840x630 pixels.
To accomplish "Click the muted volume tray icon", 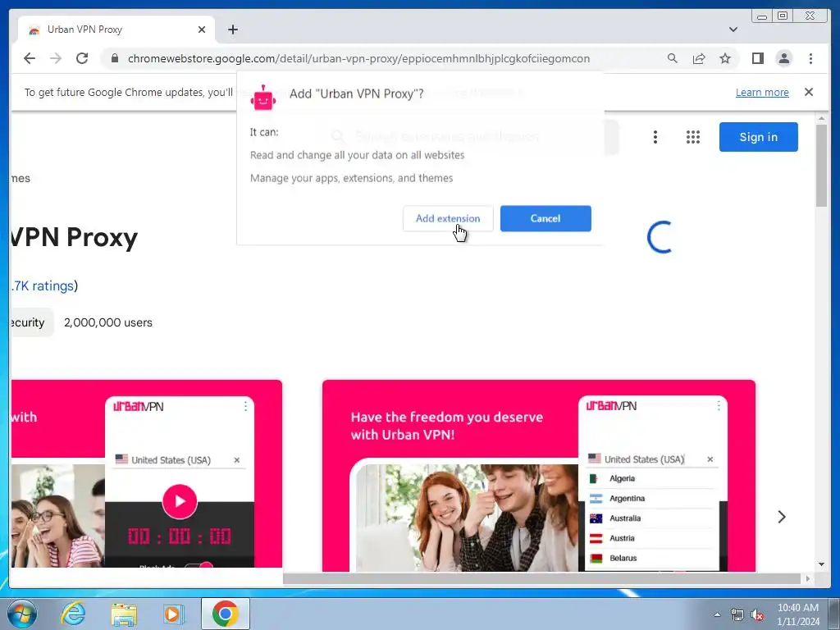I will [757, 614].
